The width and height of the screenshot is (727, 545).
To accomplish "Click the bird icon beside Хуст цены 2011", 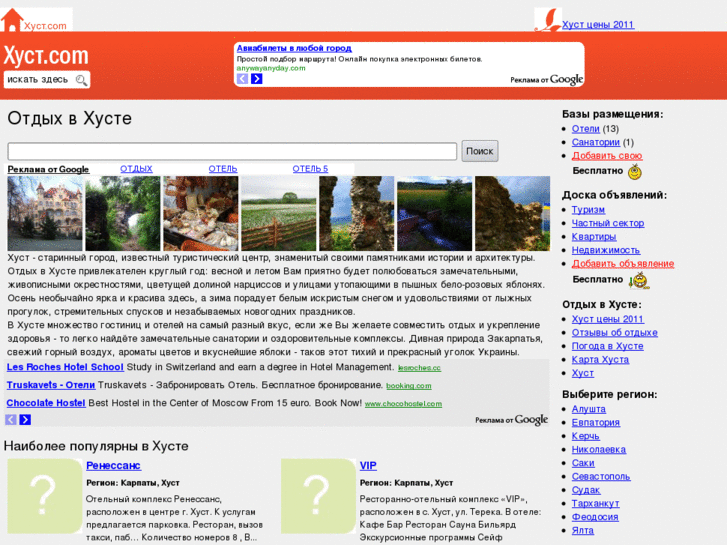I will coord(548,20).
